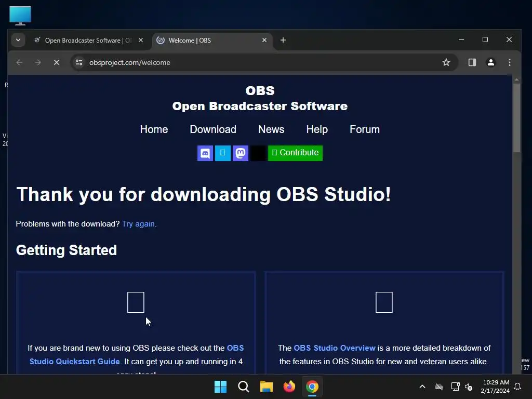Click the light blue social button

(222, 153)
